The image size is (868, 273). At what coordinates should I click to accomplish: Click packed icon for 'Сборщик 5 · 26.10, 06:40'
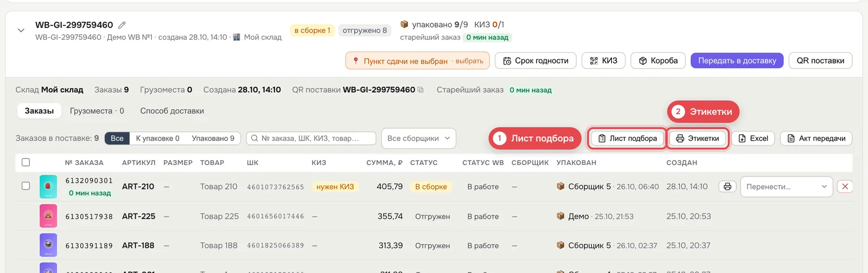pos(560,186)
